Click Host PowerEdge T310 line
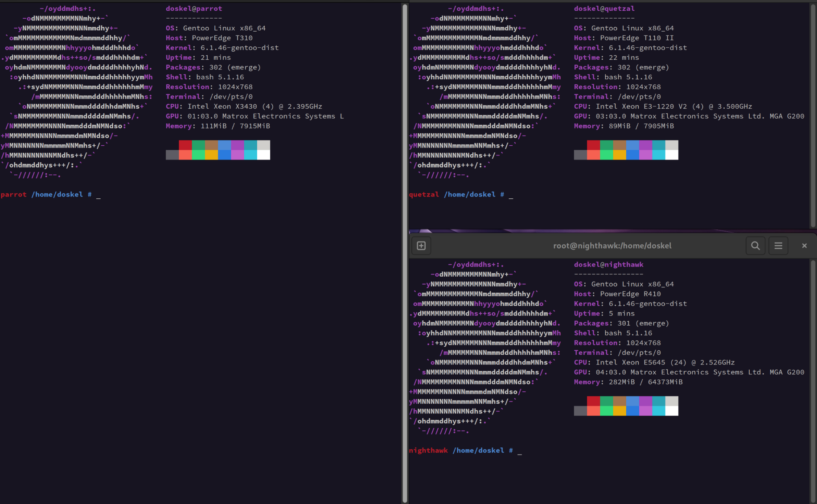 tap(209, 38)
